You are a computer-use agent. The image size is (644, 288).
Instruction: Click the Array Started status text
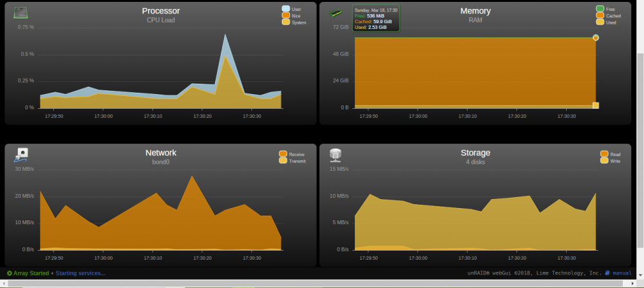coord(31,273)
